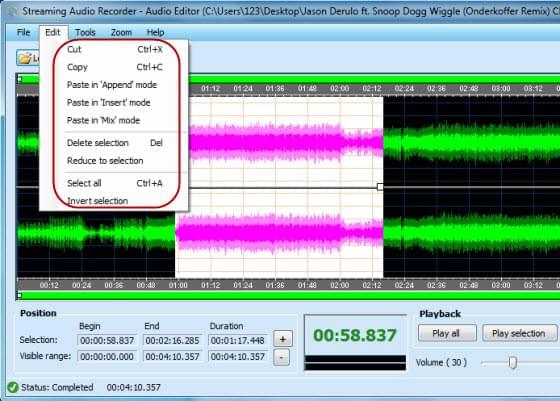Choose Reduce to selection
The height and width of the screenshot is (401, 560).
(x=115, y=161)
